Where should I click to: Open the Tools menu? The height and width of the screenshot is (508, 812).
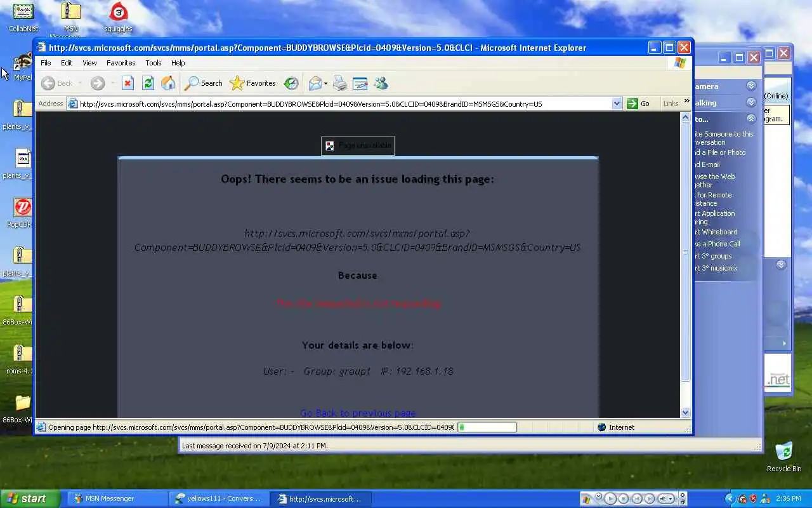tap(154, 63)
